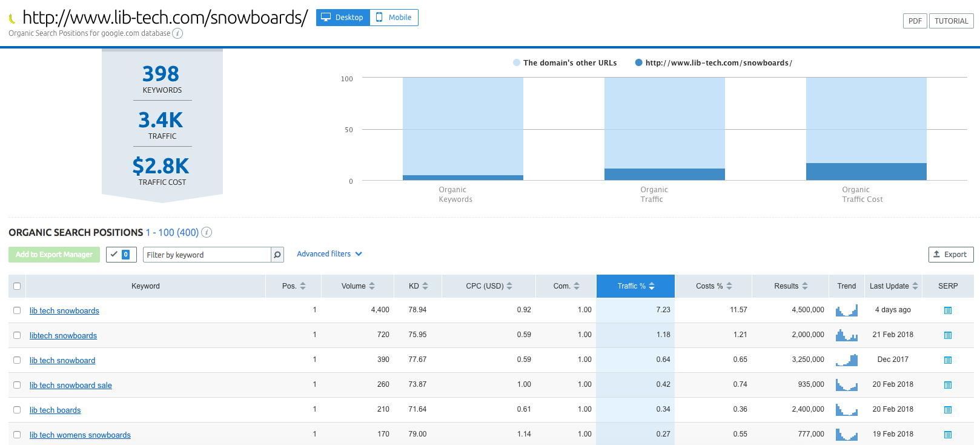Sort table by Pos. column arrows
The image size is (980, 445).
[303, 286]
